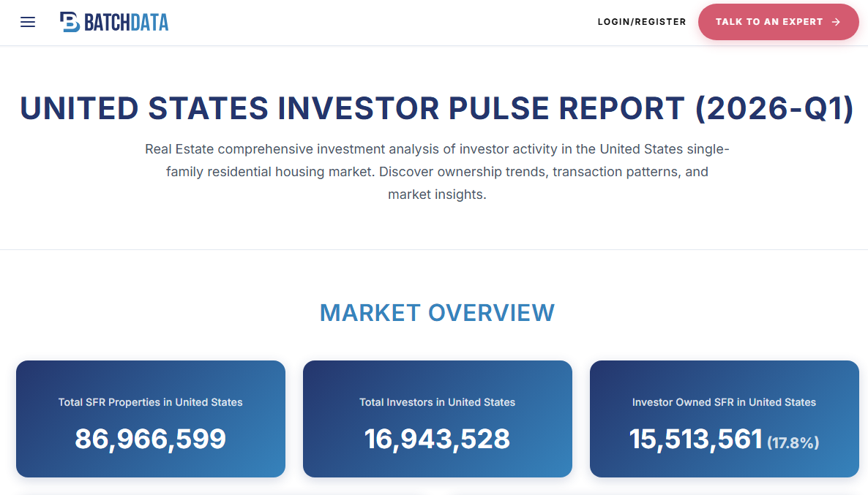Open the Login/Register link
The height and width of the screenshot is (495, 868).
point(642,22)
